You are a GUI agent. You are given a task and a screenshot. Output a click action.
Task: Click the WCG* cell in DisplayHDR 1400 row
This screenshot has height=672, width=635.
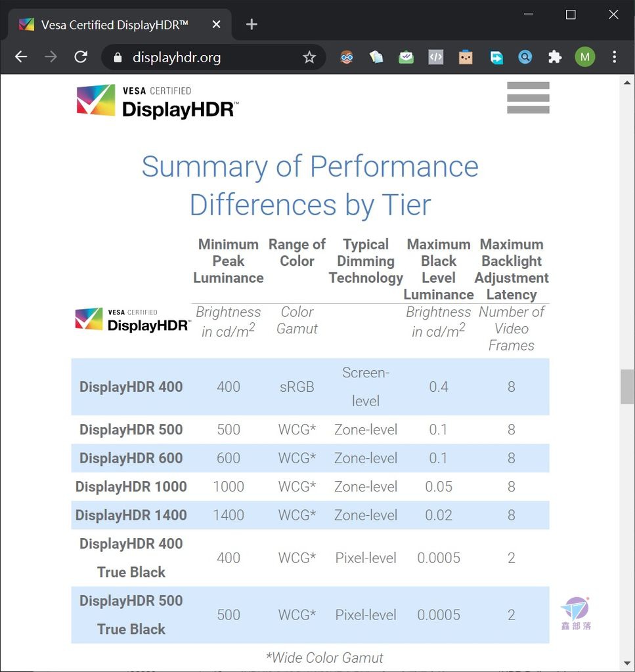297,514
